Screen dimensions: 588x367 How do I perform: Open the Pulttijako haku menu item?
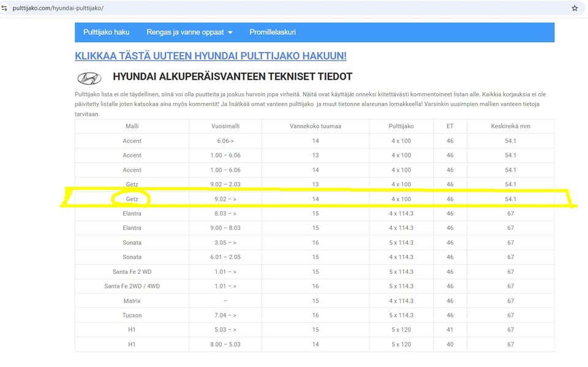pyautogui.click(x=106, y=32)
